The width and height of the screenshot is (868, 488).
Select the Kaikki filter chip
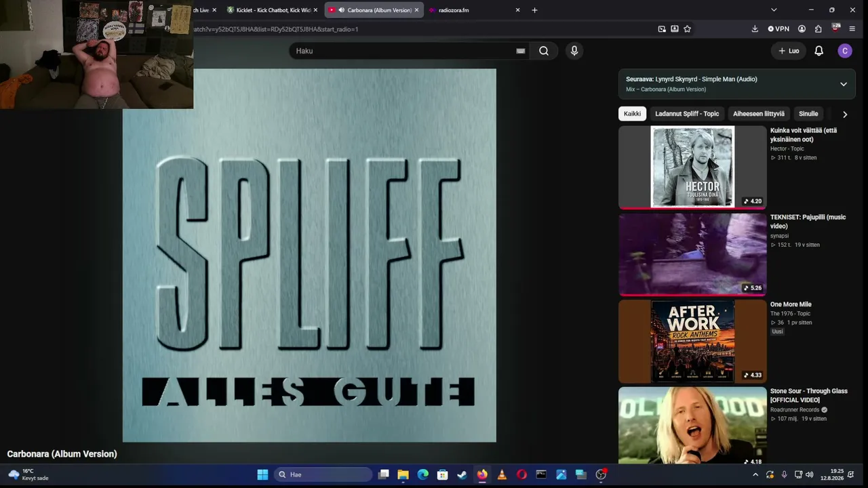point(632,114)
